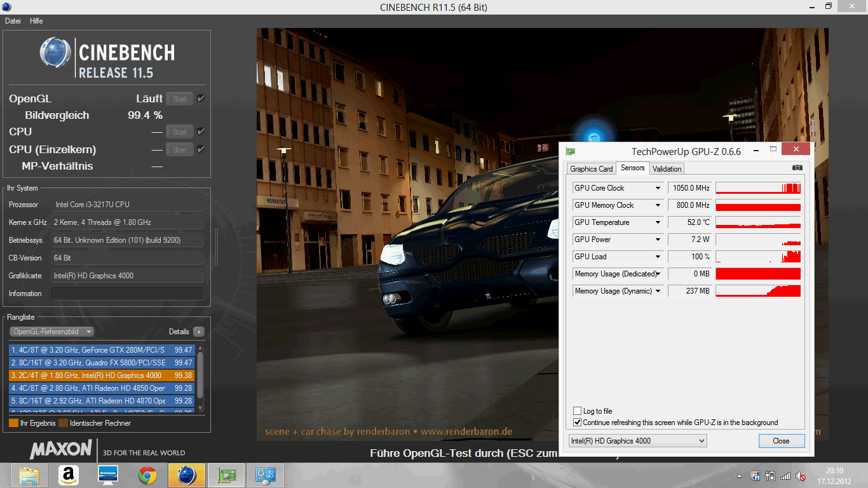Uncheck Continue refreshing in background option
The height and width of the screenshot is (488, 868).
pos(577,423)
